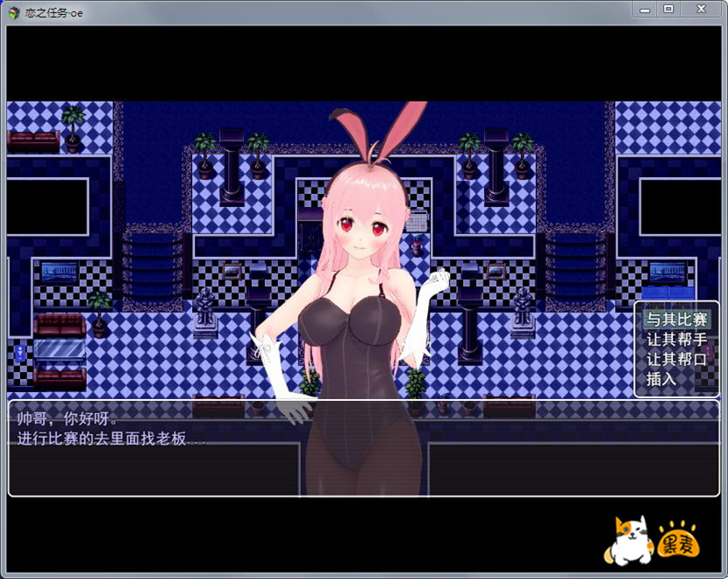Click the stone statue left of the character
This screenshot has width=728, height=579.
click(x=205, y=312)
